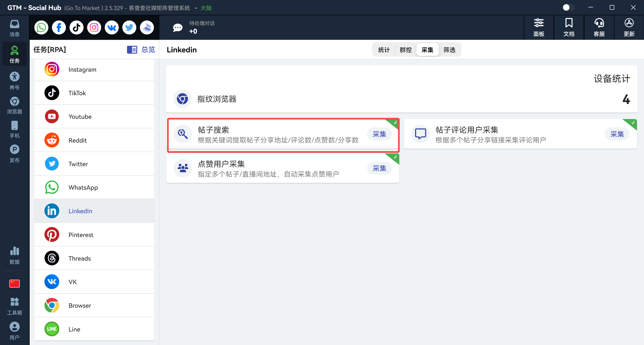The image size is (644, 345).
Task: Contact 客服 customer service
Action: (x=599, y=28)
